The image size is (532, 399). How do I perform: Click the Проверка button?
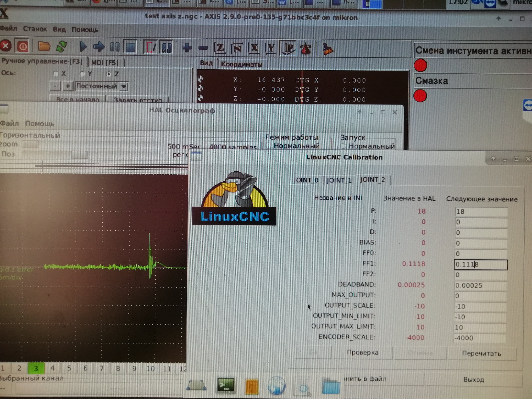362,353
